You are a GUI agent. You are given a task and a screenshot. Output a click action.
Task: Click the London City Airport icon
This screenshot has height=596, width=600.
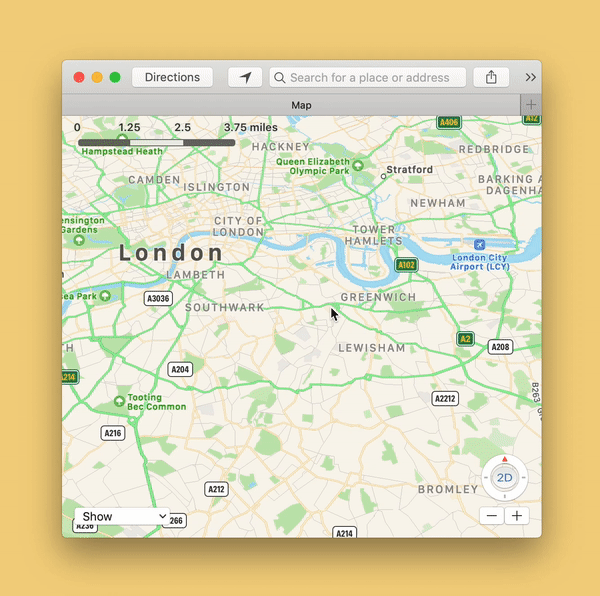tap(479, 244)
